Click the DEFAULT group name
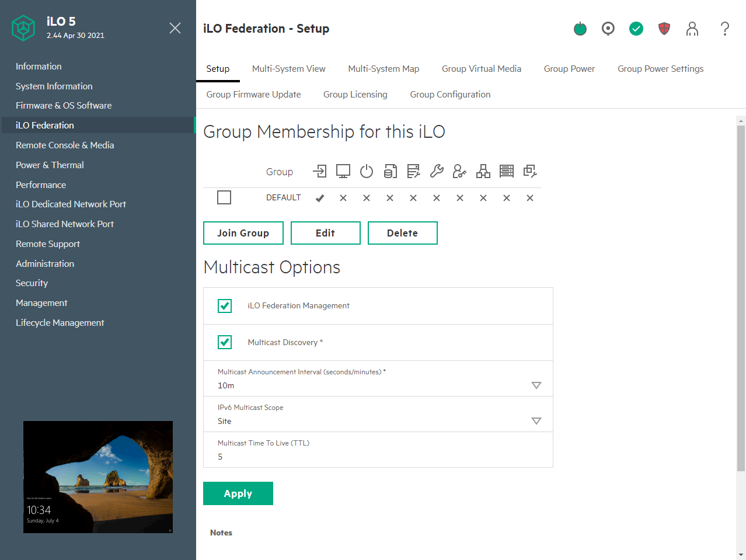 pyautogui.click(x=284, y=197)
